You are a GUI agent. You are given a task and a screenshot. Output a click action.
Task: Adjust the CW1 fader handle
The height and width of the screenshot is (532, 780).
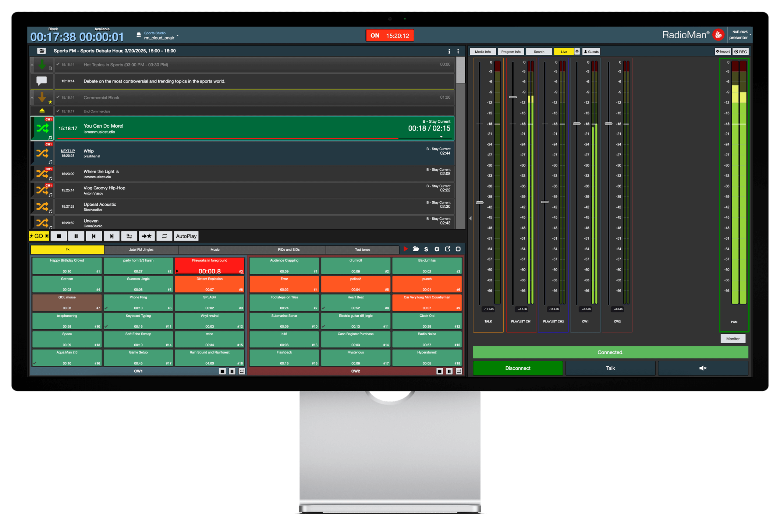(x=576, y=124)
